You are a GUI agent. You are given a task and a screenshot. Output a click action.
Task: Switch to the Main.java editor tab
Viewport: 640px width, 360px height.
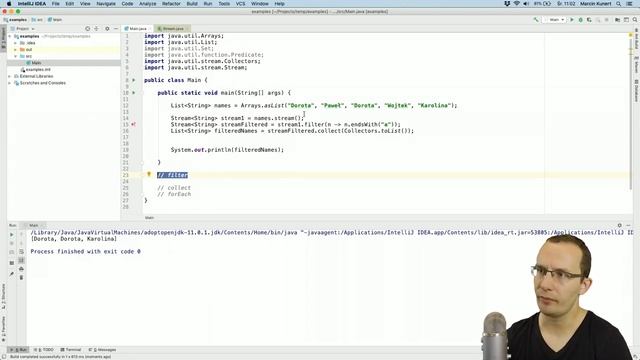[x=137, y=29]
